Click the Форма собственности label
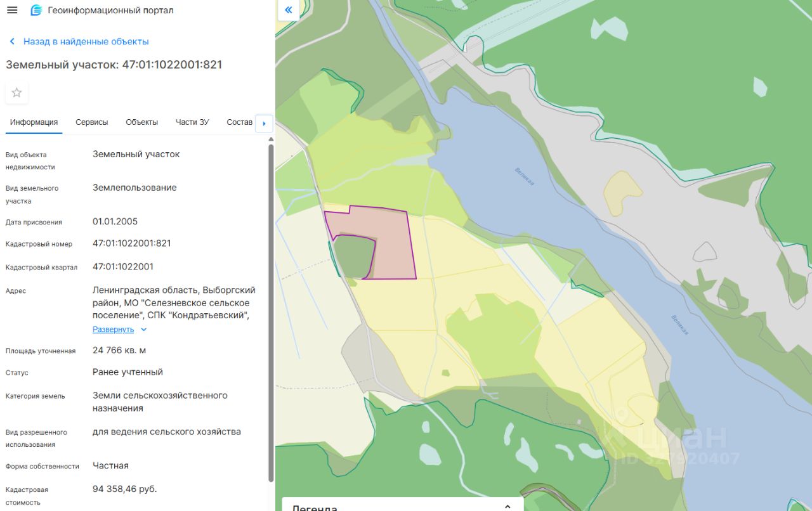Screen dimensions: 812x511 coord(43,467)
